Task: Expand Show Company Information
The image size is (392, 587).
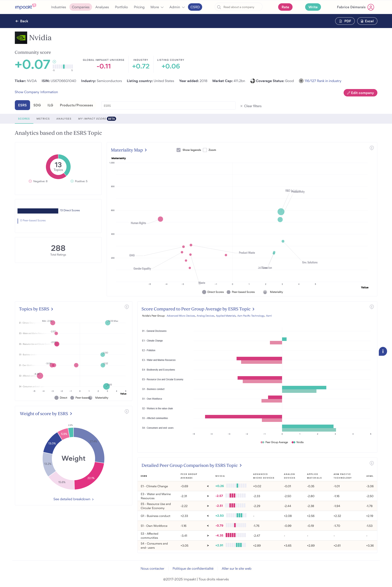Action: pos(36,92)
